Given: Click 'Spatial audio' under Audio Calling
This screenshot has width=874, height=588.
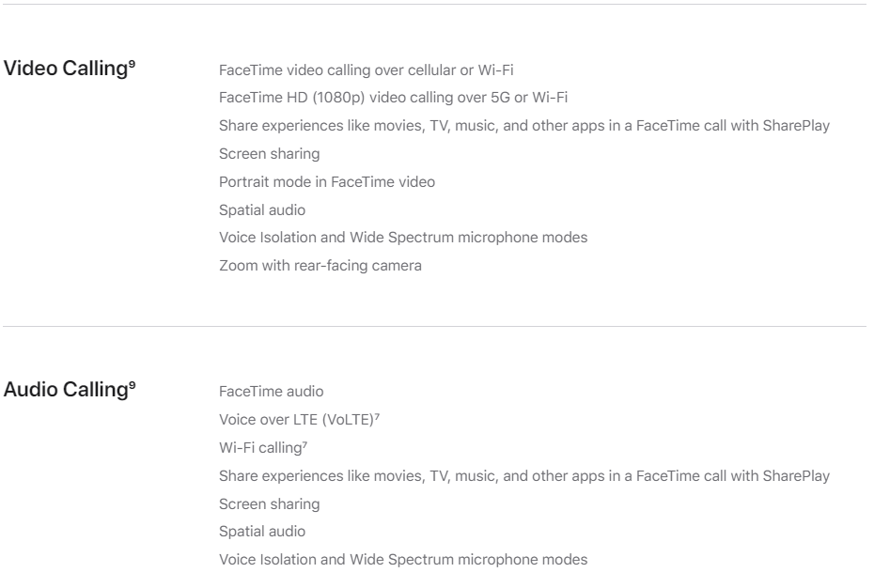Looking at the screenshot, I should (262, 532).
